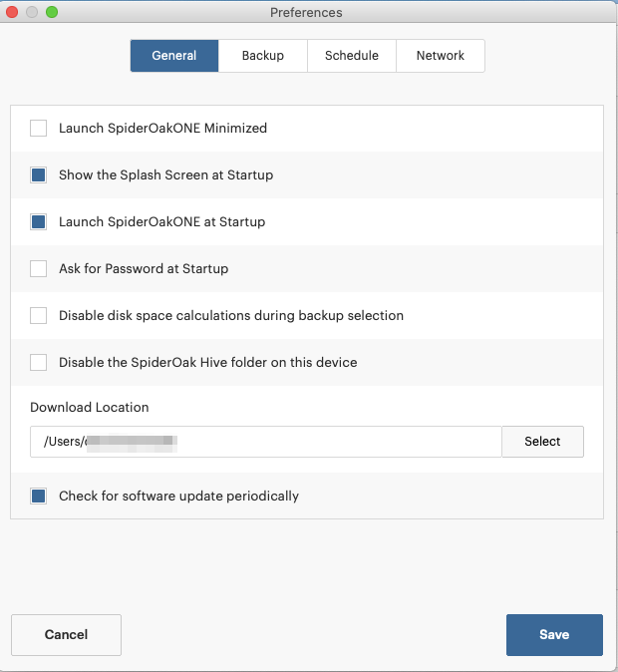Screen dimensions: 618x672
Task: Click the green zoom window button
Action: point(52,12)
